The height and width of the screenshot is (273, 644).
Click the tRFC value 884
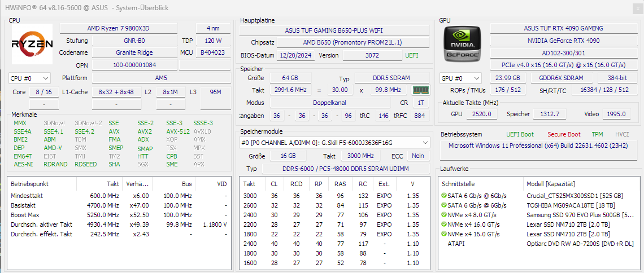pyautogui.click(x=421, y=116)
